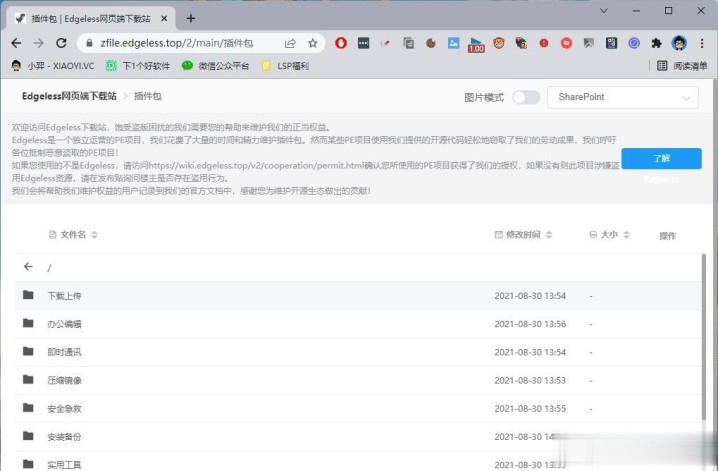Open the 即时通讯 folder
Viewport: 718px width, 471px height.
click(64, 352)
